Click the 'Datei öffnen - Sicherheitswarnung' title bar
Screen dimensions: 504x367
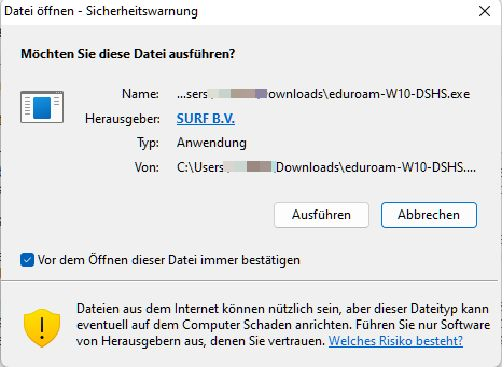tap(101, 11)
